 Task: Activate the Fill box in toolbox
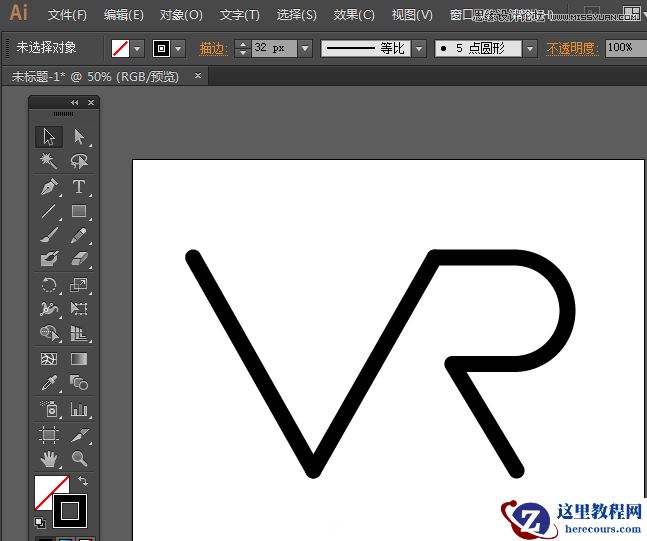tap(45, 487)
